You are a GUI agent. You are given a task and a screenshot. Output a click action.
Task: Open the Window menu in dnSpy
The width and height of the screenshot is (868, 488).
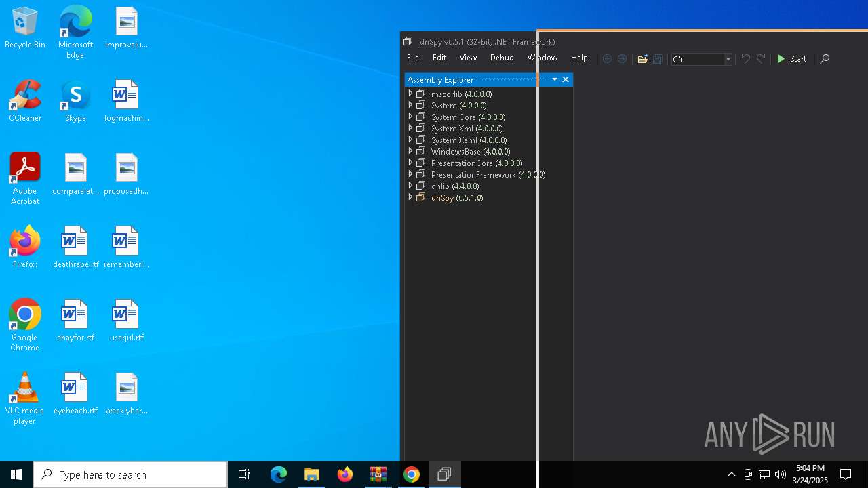(542, 58)
